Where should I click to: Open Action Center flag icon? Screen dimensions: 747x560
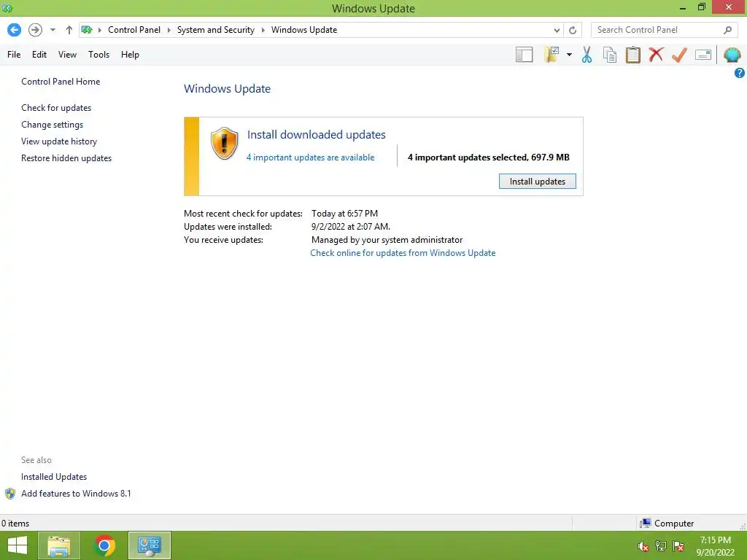coord(678,546)
